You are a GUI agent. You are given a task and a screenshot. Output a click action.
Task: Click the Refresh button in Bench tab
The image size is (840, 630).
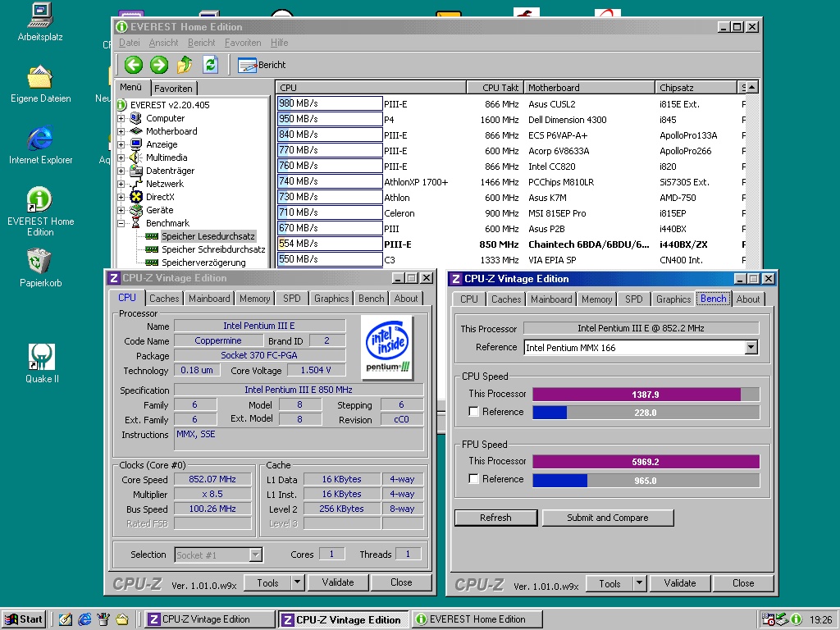click(x=495, y=518)
